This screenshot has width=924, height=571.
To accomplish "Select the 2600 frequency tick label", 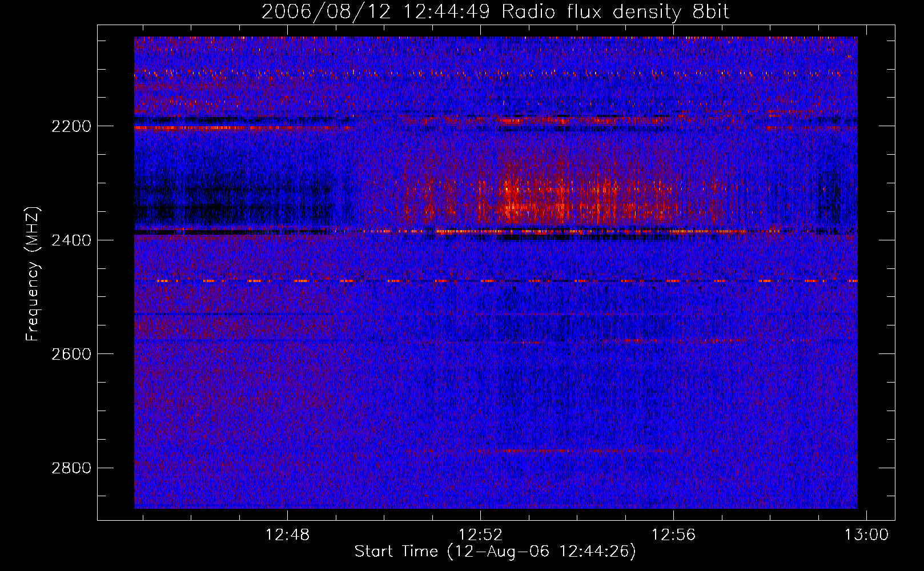I will click(71, 354).
